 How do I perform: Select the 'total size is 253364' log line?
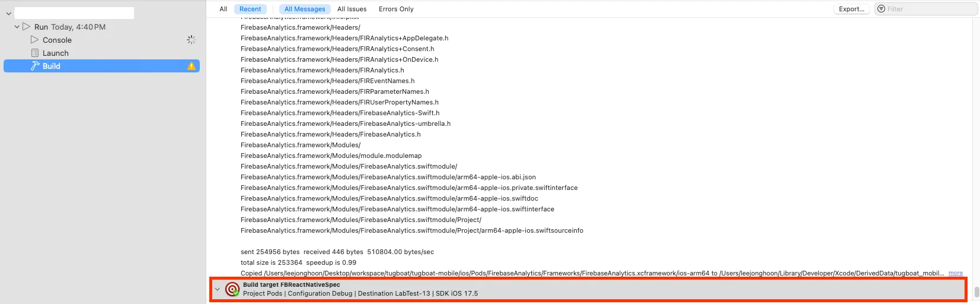click(x=298, y=262)
